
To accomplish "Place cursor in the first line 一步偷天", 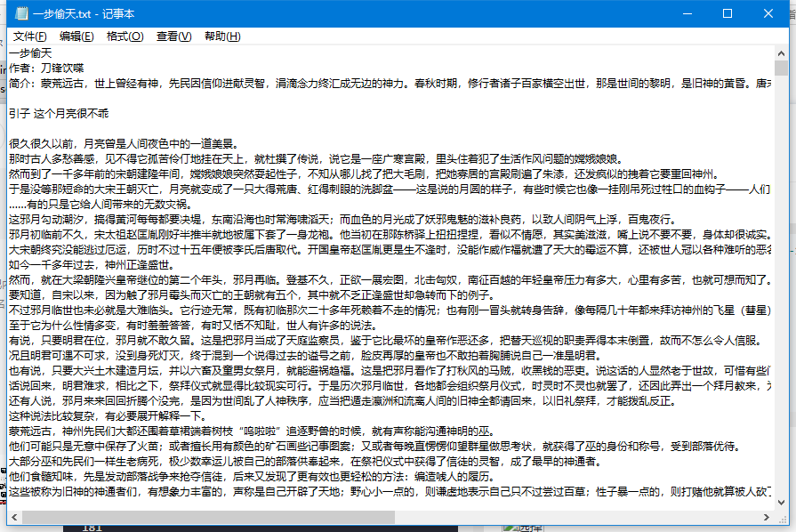I will click(x=31, y=54).
